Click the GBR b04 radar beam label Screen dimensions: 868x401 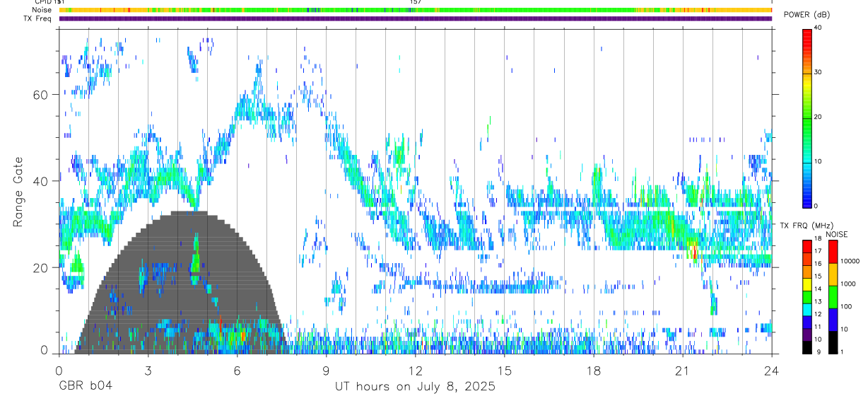pos(86,387)
